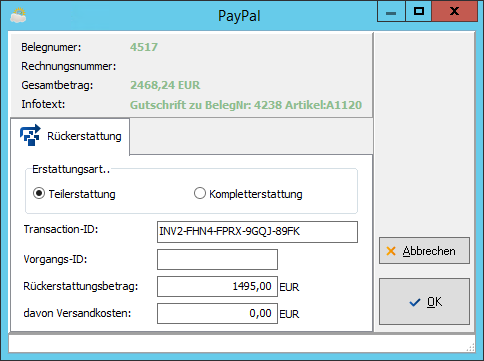Click the Infotext label

click(43, 104)
